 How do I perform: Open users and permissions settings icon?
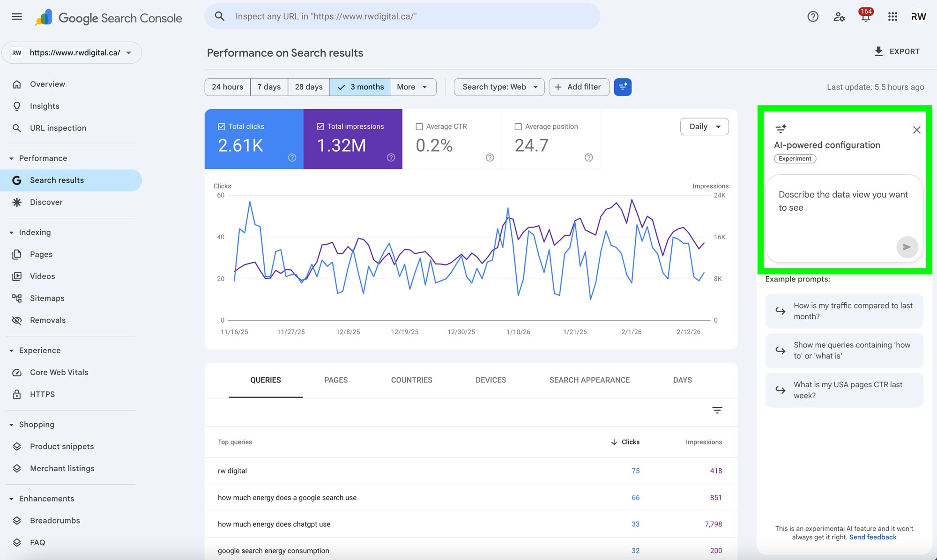(839, 17)
